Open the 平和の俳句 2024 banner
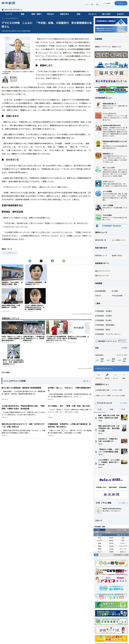129x644 pixels. pos(111,563)
